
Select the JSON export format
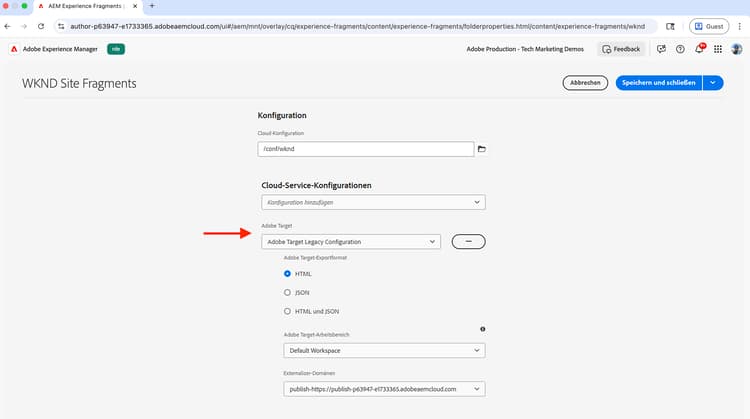287,292
